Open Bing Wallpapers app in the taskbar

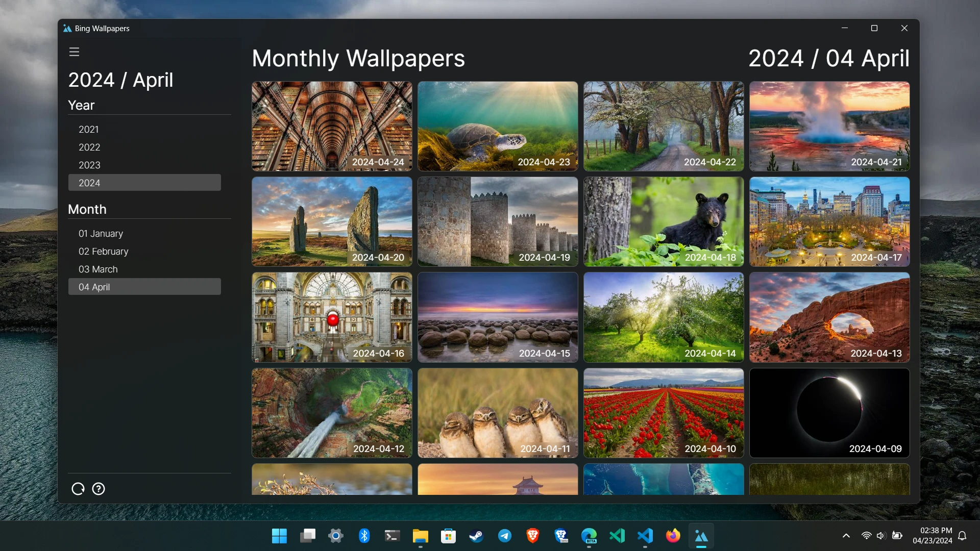(701, 536)
